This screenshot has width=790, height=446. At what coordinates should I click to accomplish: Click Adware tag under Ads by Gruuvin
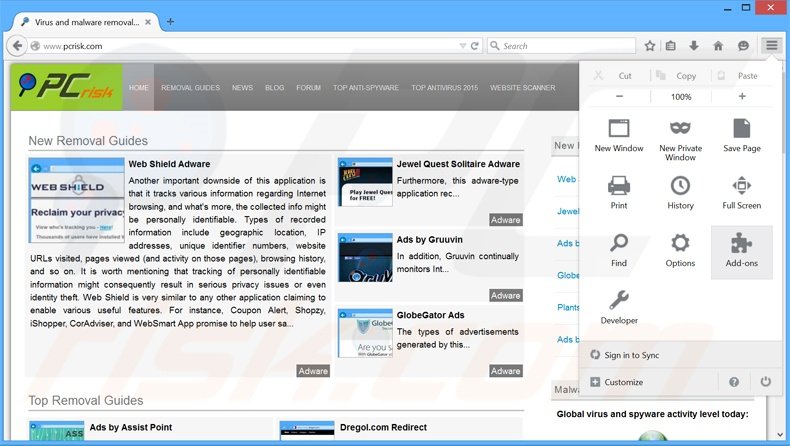coord(505,295)
